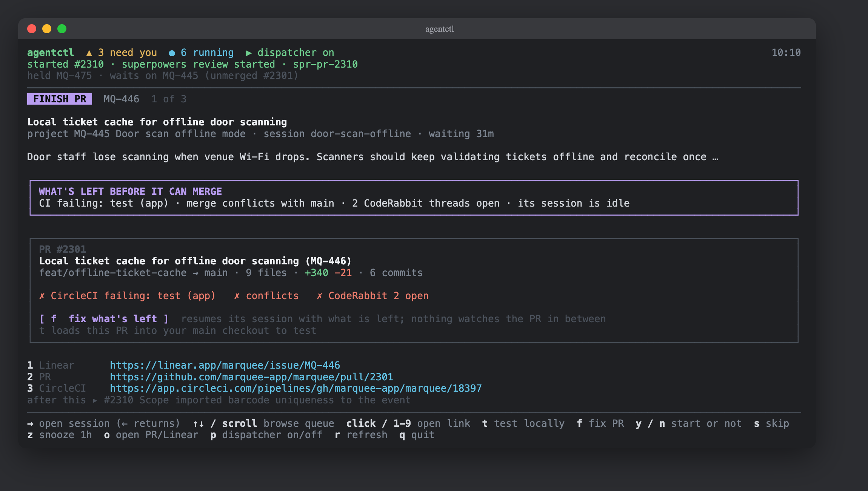
Task: Click 'r refresh' footer hint
Action: (361, 435)
